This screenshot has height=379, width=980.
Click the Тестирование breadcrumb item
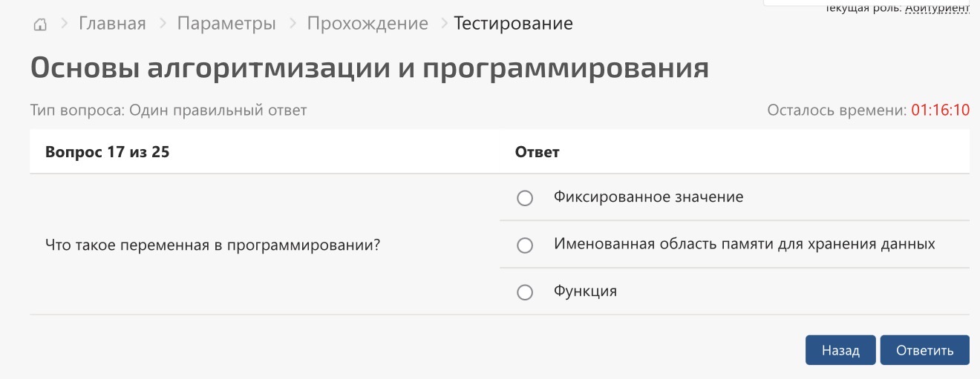[513, 23]
